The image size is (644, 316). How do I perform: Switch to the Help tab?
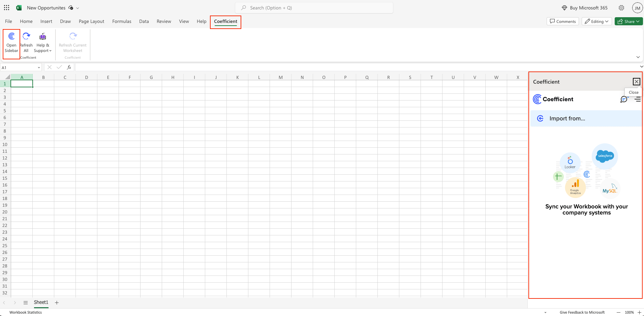(202, 21)
